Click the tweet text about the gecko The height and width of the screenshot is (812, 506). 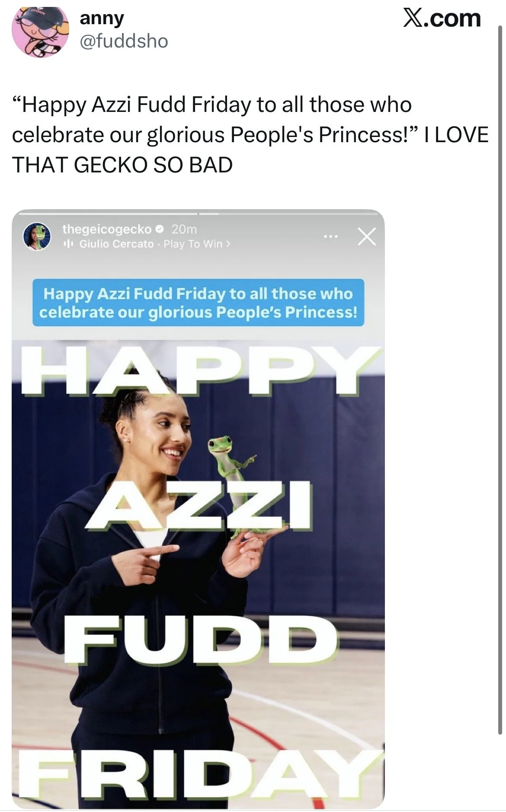[250, 135]
